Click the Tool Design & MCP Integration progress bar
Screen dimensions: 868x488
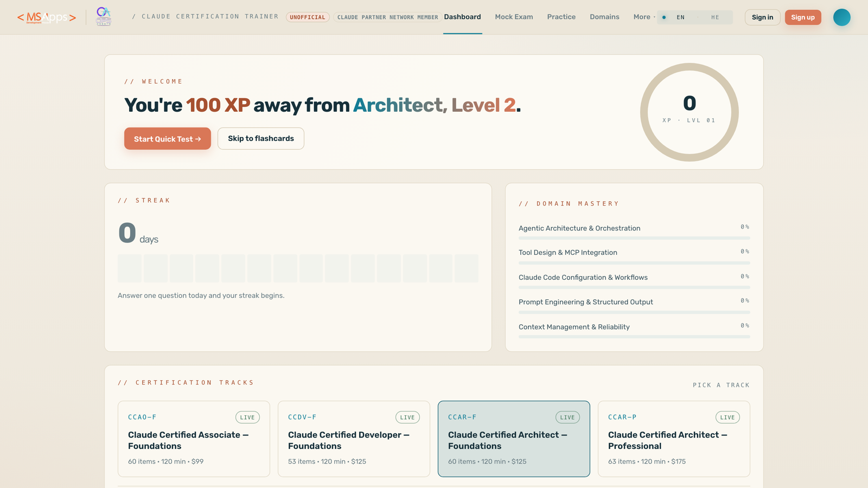[x=634, y=263]
